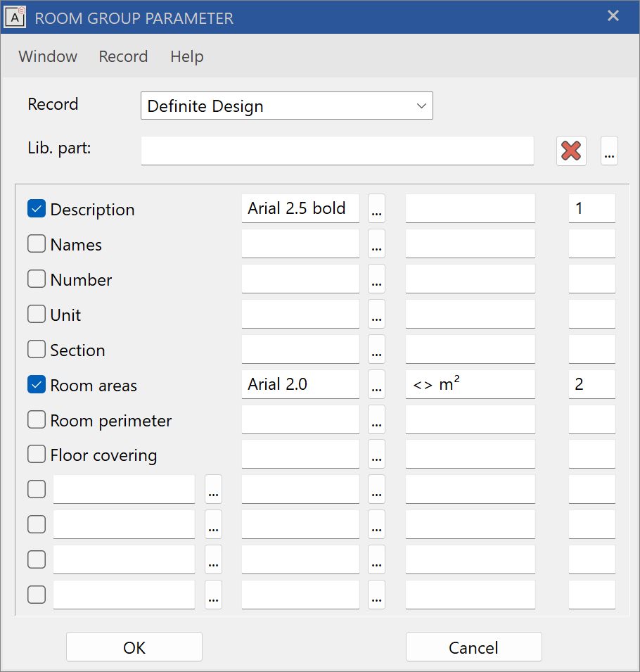This screenshot has height=672, width=640.
Task: Click Description order field containing 1
Action: (x=592, y=208)
